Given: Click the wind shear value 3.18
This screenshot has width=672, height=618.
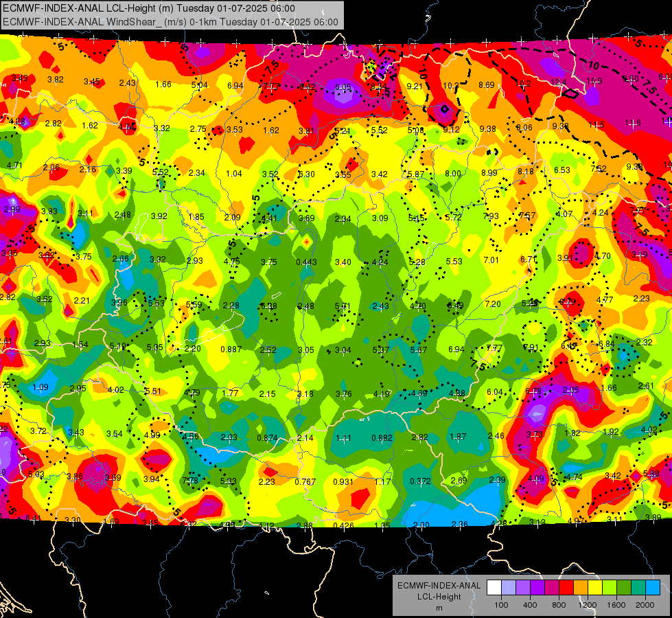Looking at the screenshot, I should (305, 393).
